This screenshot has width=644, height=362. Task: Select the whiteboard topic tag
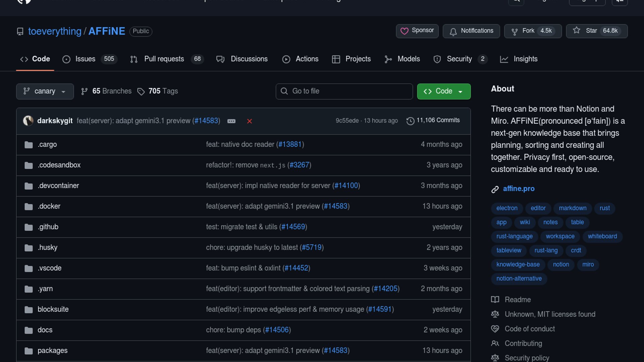[x=602, y=236]
